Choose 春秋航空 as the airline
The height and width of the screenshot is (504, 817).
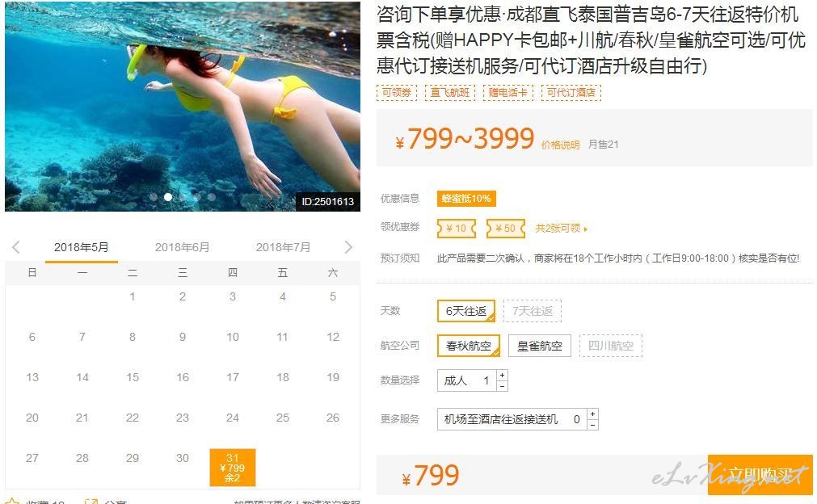(469, 346)
